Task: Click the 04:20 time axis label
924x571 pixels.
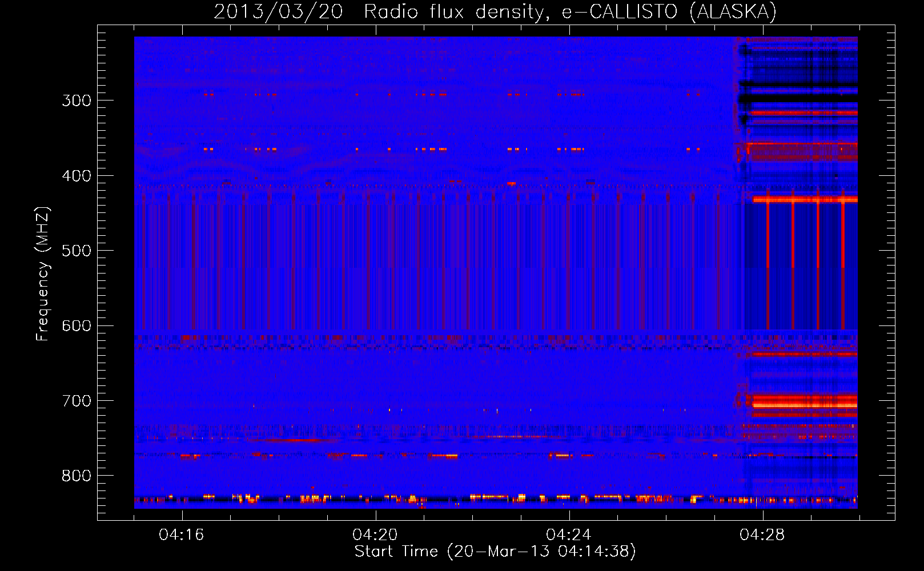Action: click(x=375, y=534)
